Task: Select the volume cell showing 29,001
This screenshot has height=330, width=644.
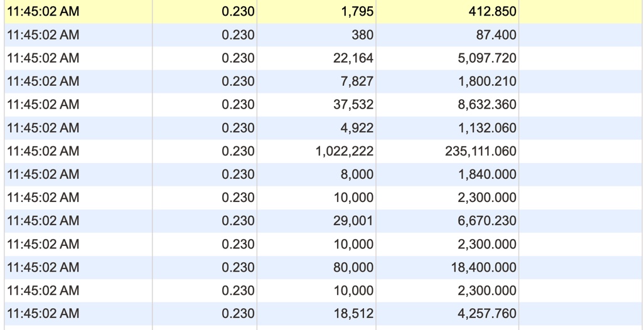Action: pyautogui.click(x=353, y=221)
